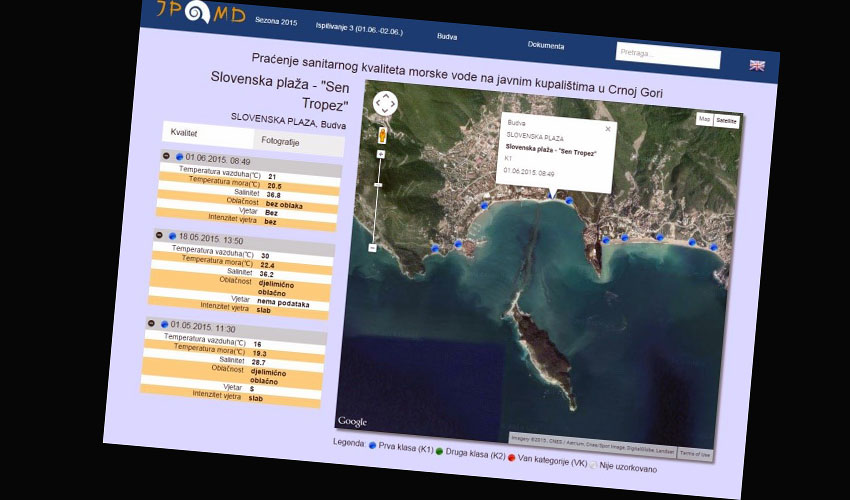850x500 pixels.
Task: Collapse the 18.05.2015. 13:50 measurement section
Action: point(158,236)
